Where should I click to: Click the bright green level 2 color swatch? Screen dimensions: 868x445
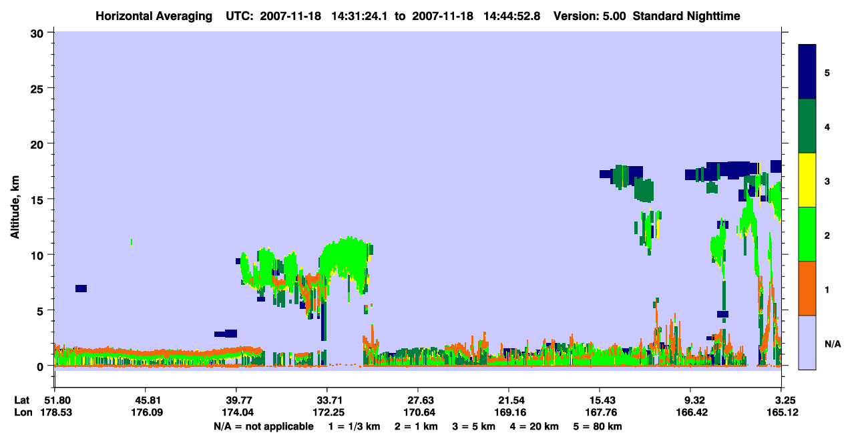[x=807, y=234]
